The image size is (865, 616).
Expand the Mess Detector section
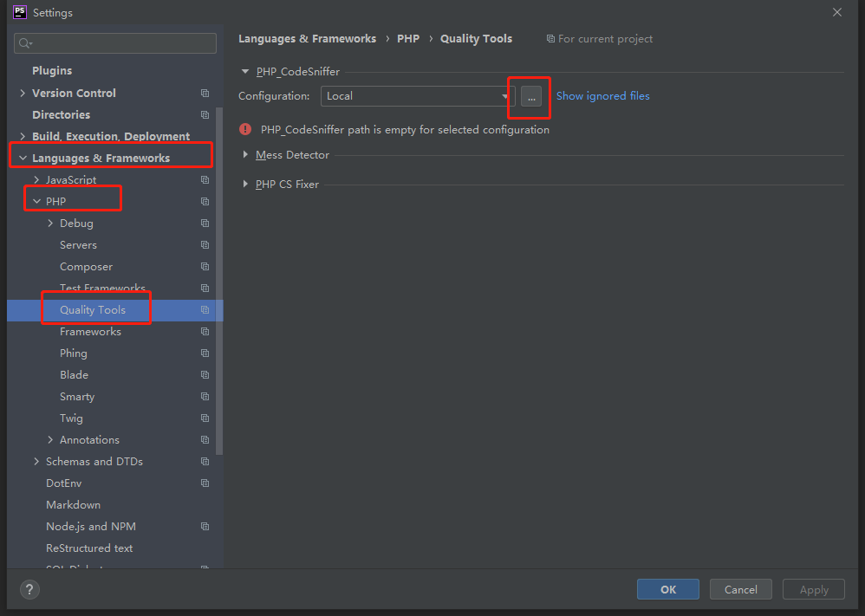[245, 155]
